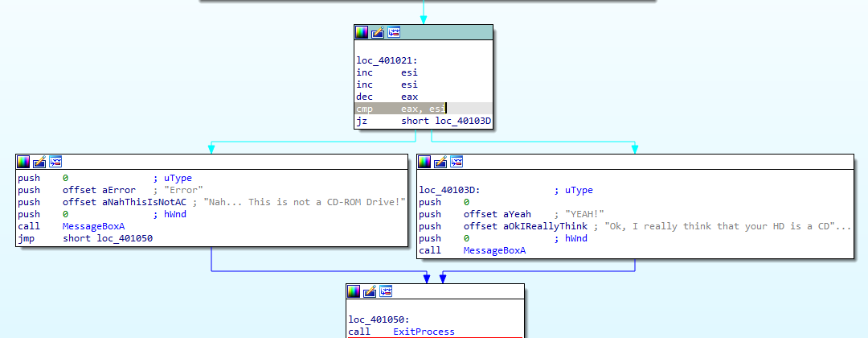Click loc_401050 in the jmp short instruction

pyautogui.click(x=125, y=238)
